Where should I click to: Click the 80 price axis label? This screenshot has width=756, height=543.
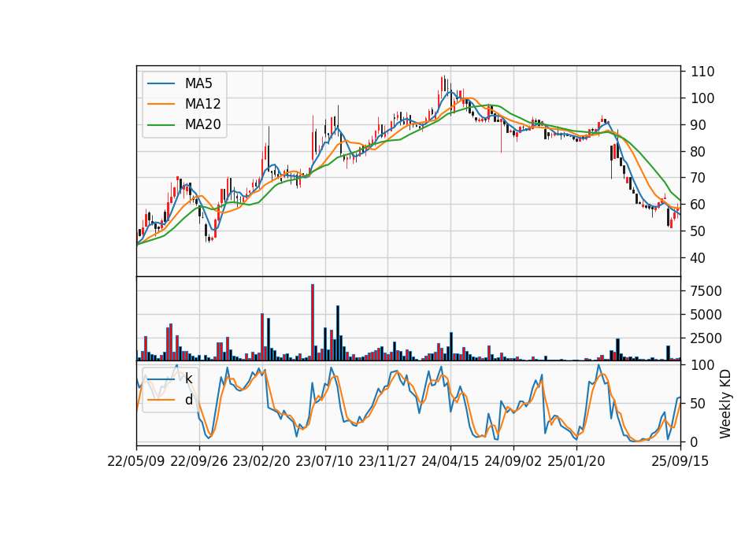(699, 152)
